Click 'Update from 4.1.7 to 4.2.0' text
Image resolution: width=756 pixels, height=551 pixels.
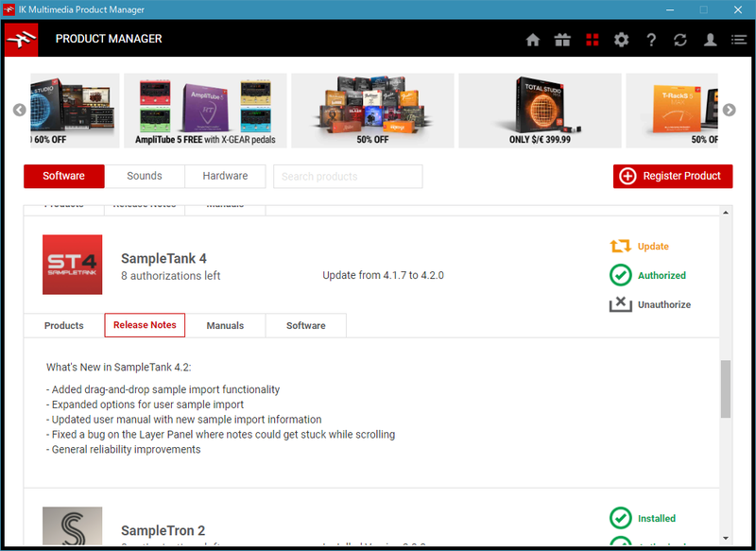383,275
